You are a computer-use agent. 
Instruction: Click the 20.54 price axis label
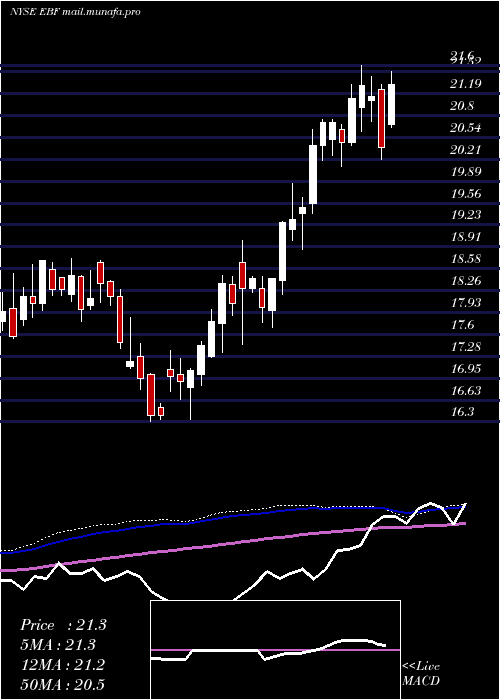click(466, 128)
